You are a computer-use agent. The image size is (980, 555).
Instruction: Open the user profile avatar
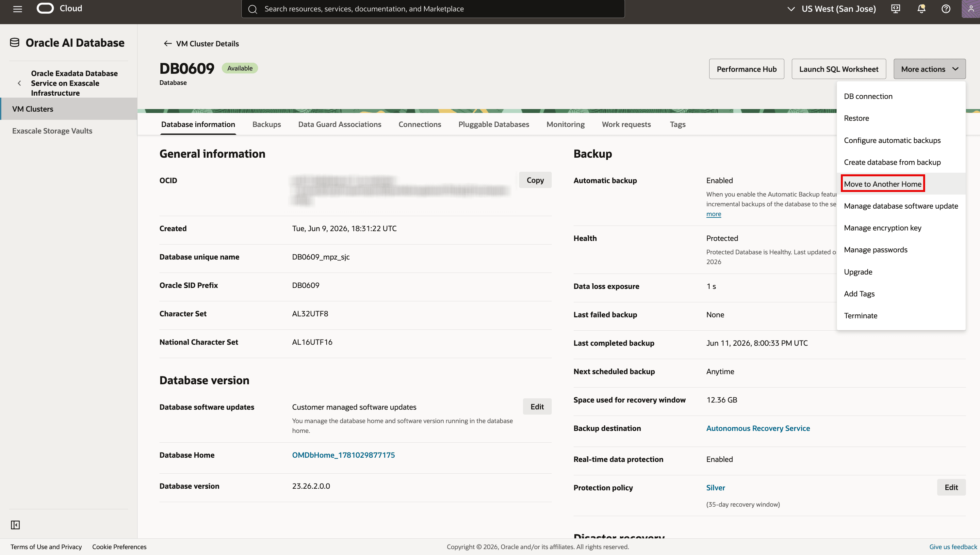pyautogui.click(x=971, y=9)
